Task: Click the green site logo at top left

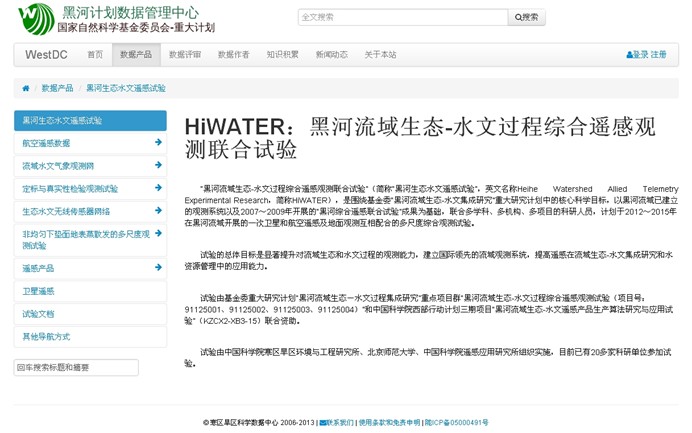Action: tap(36, 18)
